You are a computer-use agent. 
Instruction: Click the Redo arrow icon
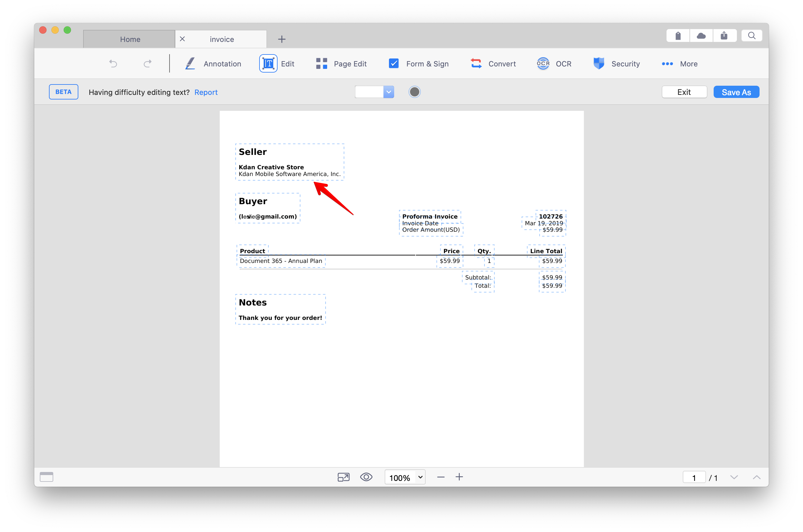pyautogui.click(x=148, y=63)
